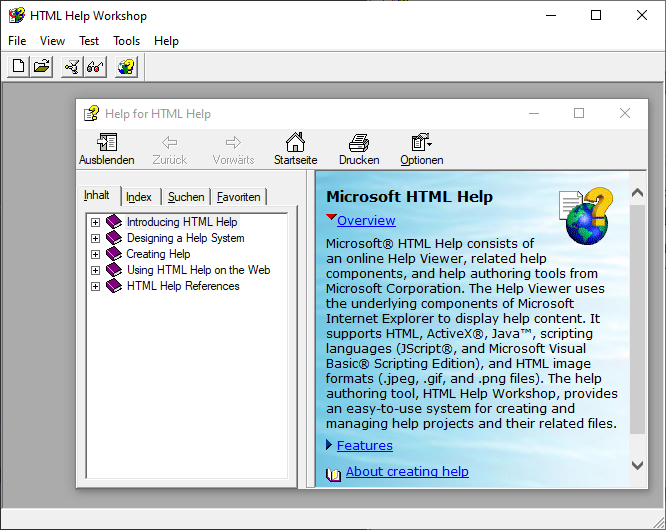The width and height of the screenshot is (666, 530).
Task: Click the Drucken printer icon
Action: (x=359, y=149)
